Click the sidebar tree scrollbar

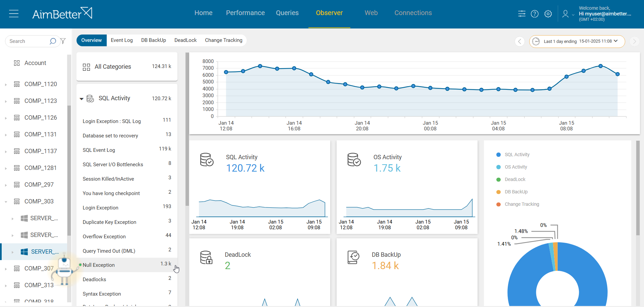coord(69,170)
